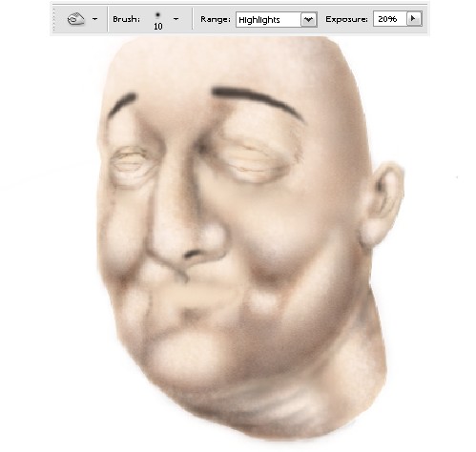Select the Burn tool icon

pyautogui.click(x=75, y=19)
